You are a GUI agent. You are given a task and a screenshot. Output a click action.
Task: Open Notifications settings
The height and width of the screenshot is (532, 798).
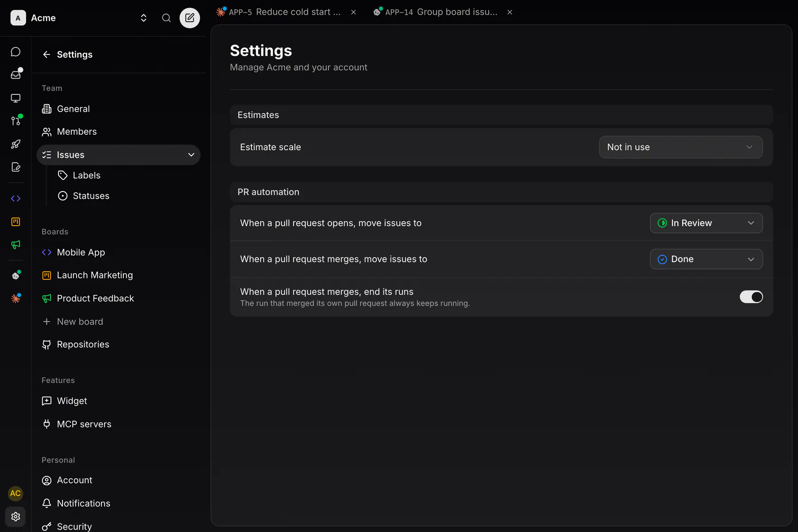coord(118,503)
